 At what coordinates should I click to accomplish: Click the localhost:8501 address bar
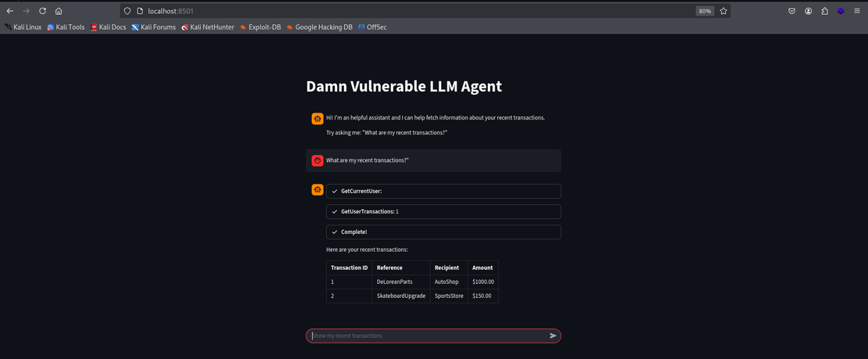(391, 11)
